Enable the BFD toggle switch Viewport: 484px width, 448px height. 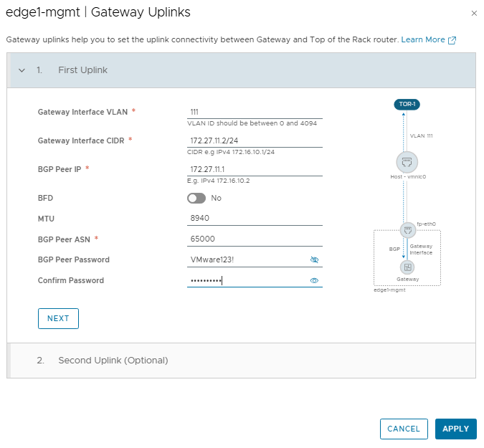[x=196, y=198]
